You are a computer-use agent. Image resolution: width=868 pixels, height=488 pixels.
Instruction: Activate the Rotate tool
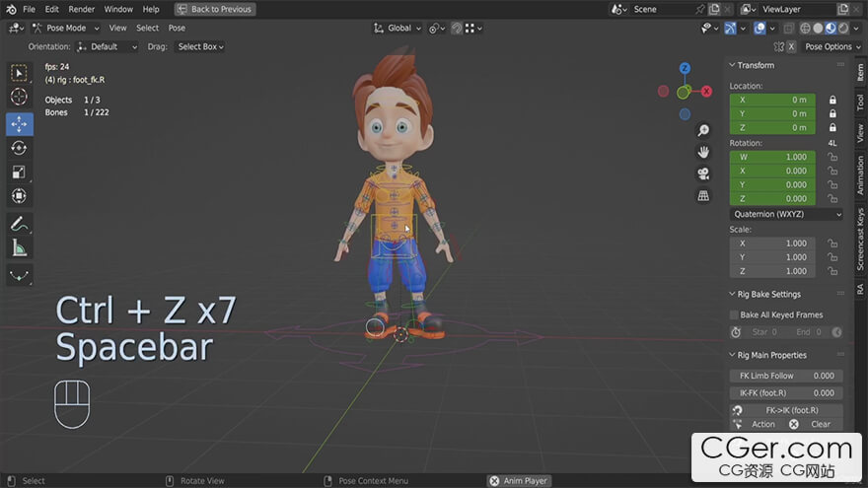[x=19, y=148]
